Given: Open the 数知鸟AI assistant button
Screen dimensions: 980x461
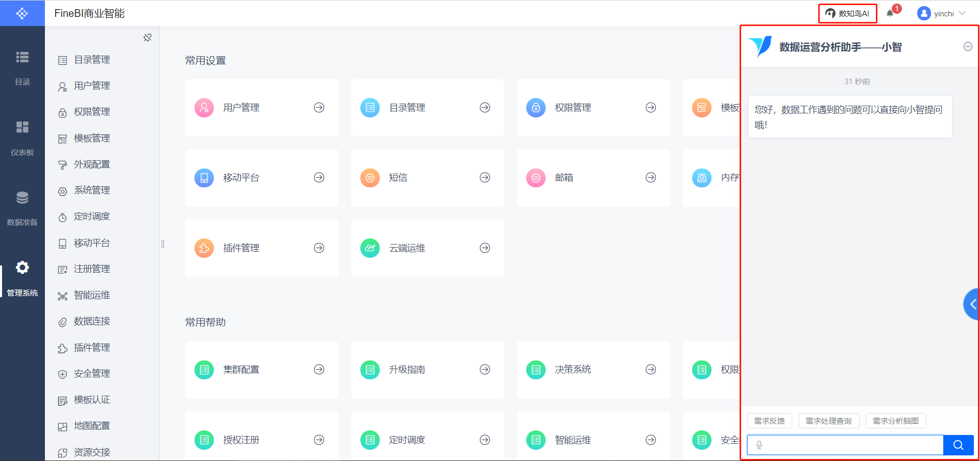Looking at the screenshot, I should [x=847, y=13].
